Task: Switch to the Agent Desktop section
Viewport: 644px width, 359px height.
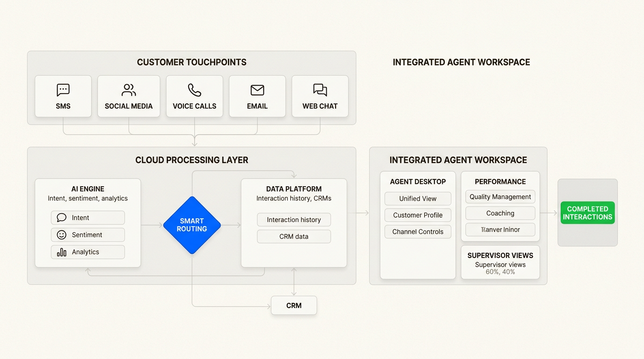Action: coord(418,181)
